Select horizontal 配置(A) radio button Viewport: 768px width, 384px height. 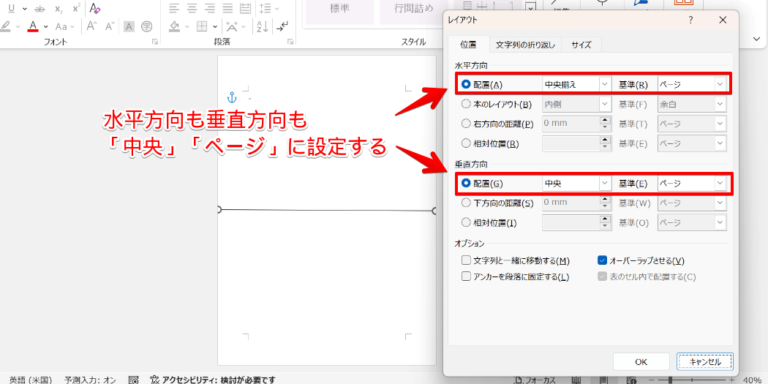click(465, 84)
